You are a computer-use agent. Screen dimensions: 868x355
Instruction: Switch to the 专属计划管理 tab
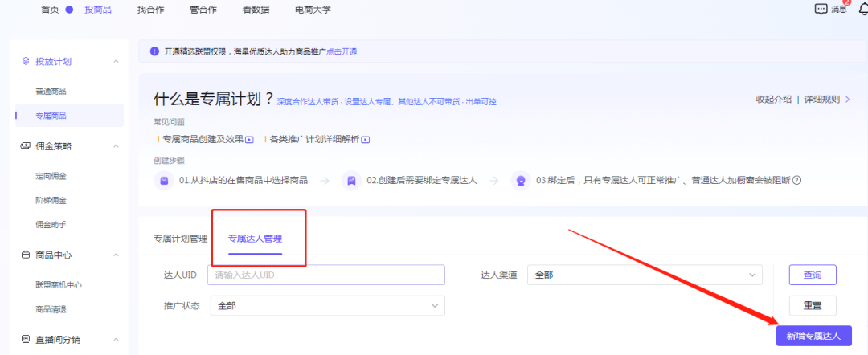point(180,239)
